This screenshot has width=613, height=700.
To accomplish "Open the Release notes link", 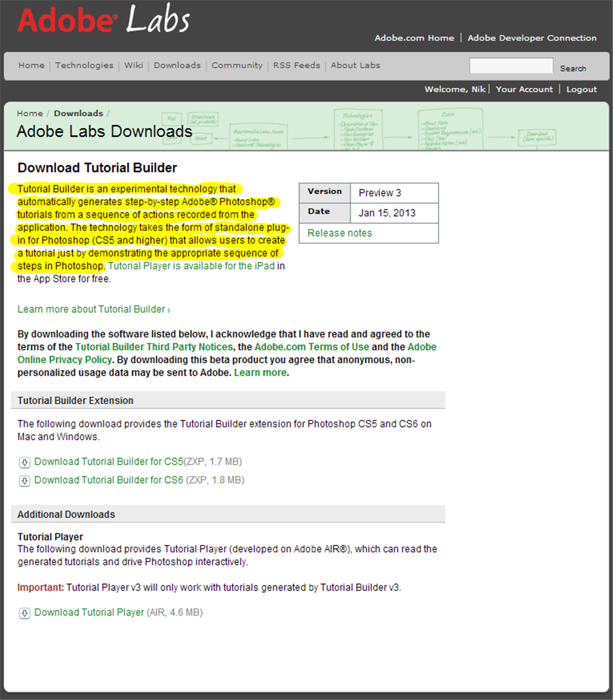I will click(340, 233).
